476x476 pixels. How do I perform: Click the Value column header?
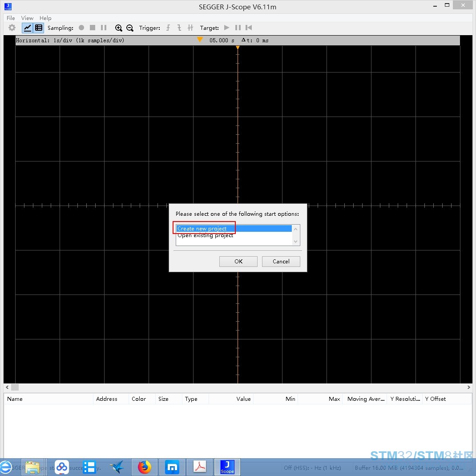click(231, 399)
